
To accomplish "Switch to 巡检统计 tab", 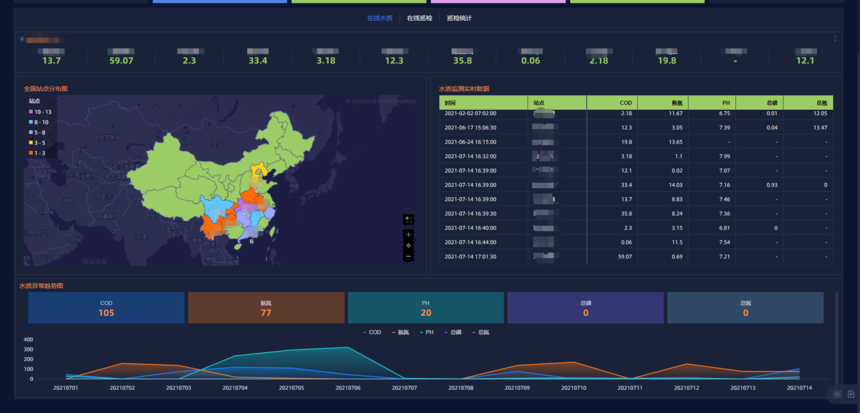I will 459,18.
